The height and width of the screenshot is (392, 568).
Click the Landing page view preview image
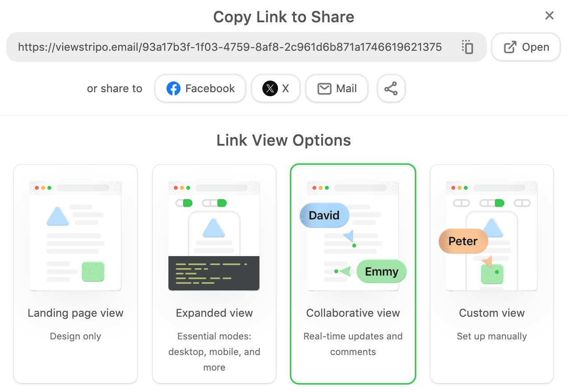(75, 235)
